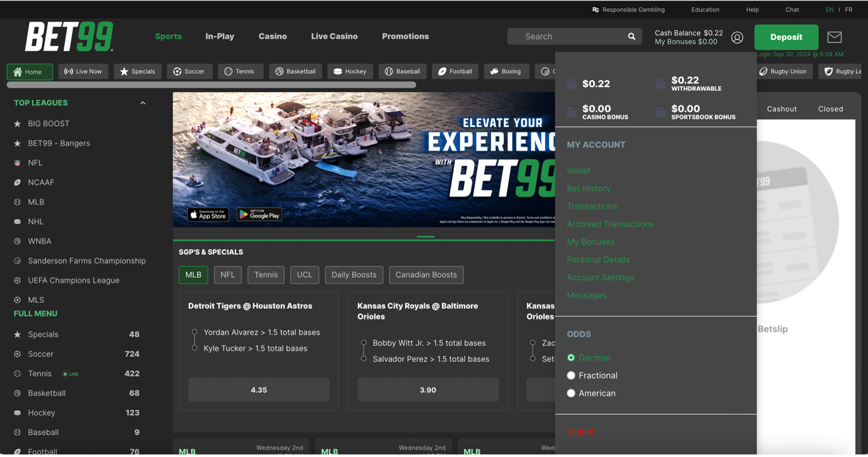Go to Home chip in sports bar
Image resolution: width=868 pixels, height=457 pixels.
(x=29, y=71)
